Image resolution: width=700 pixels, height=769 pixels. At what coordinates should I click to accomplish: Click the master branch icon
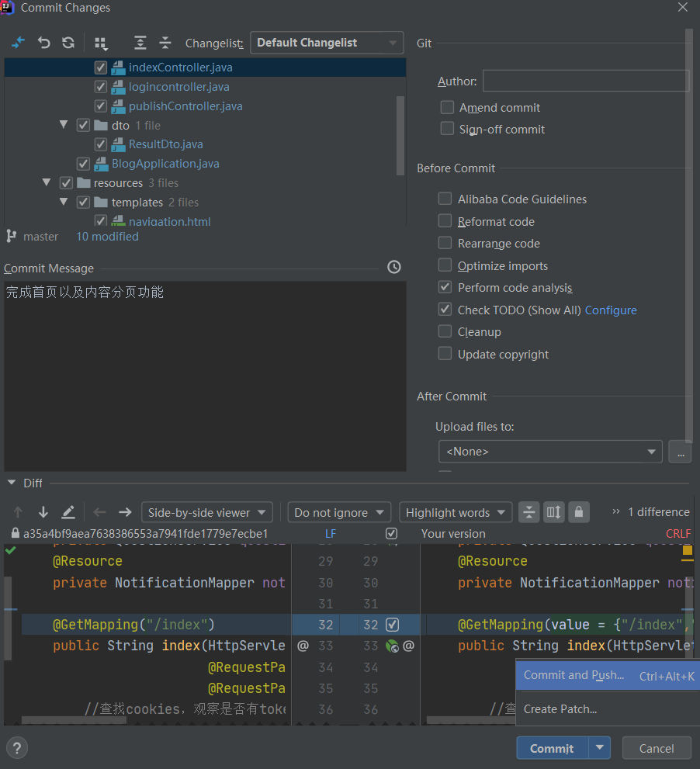click(12, 237)
